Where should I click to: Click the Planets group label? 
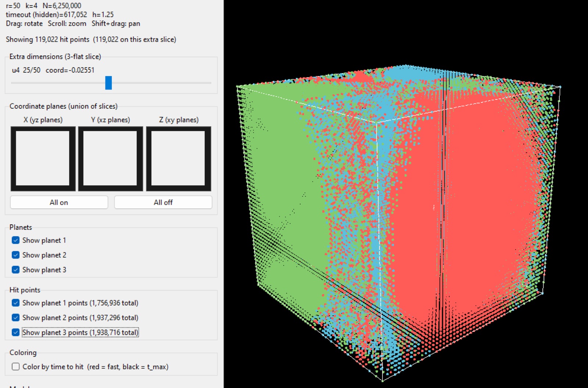click(21, 227)
